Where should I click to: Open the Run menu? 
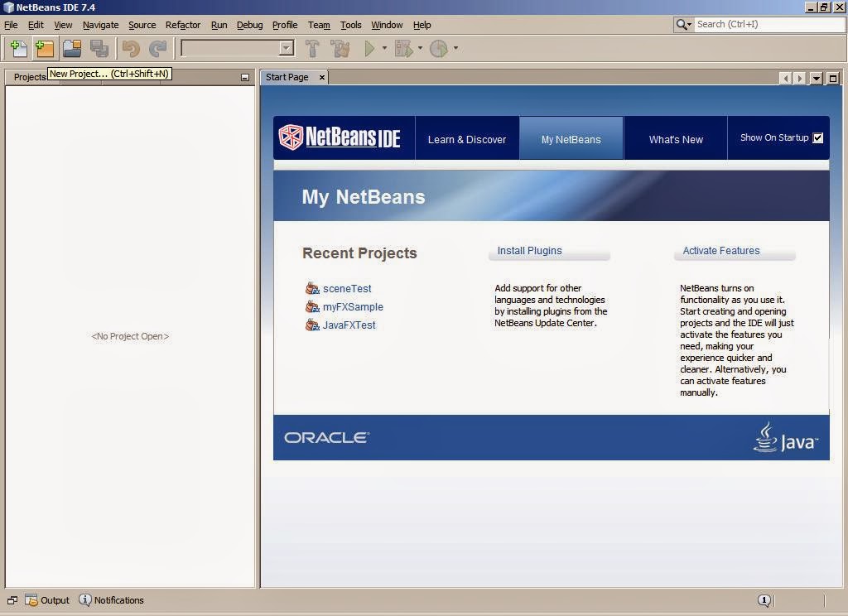219,25
